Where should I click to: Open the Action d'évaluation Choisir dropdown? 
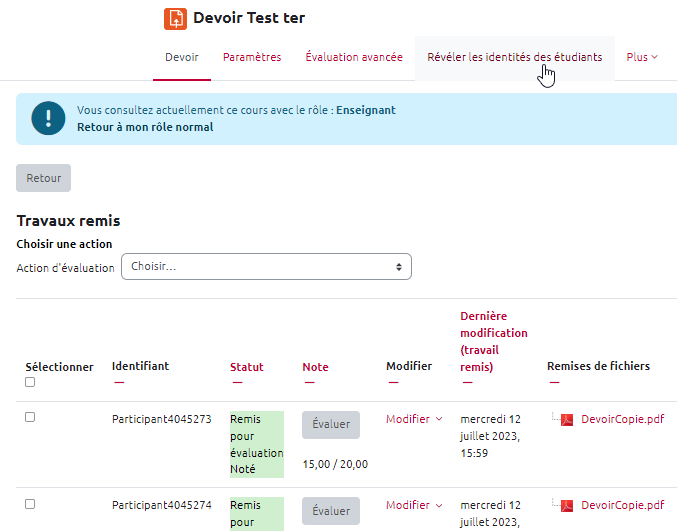[x=266, y=267]
